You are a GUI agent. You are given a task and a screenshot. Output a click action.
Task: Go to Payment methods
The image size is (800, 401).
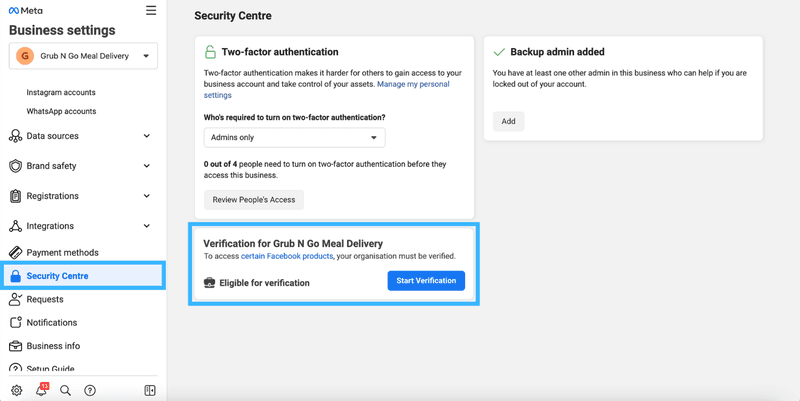tap(62, 253)
